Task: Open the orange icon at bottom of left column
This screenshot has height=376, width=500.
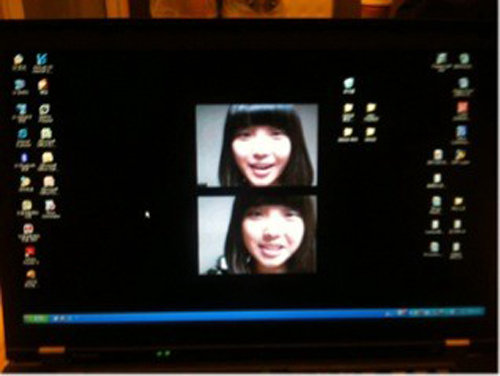Action: 31,275
